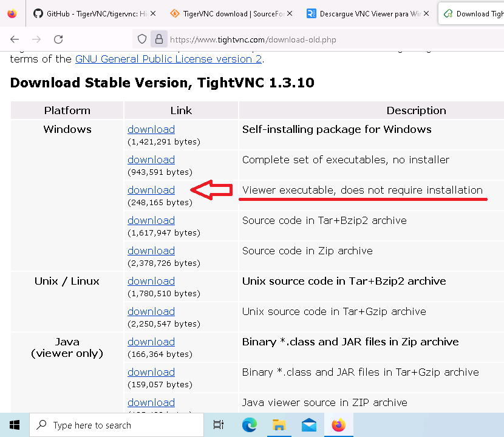Click the TightVNC favicon on the Download tab
The image size is (504, 437).
[448, 13]
